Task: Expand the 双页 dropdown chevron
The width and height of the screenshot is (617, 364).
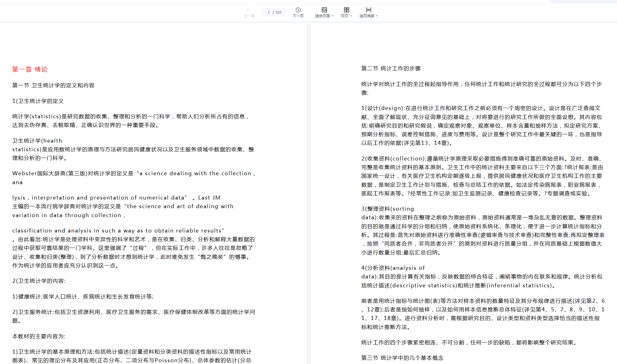Action: (351, 16)
